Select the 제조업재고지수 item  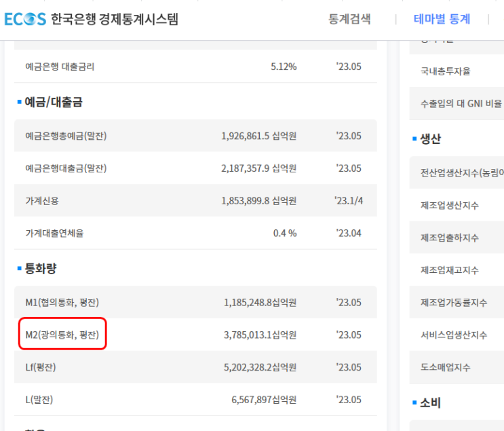450,270
